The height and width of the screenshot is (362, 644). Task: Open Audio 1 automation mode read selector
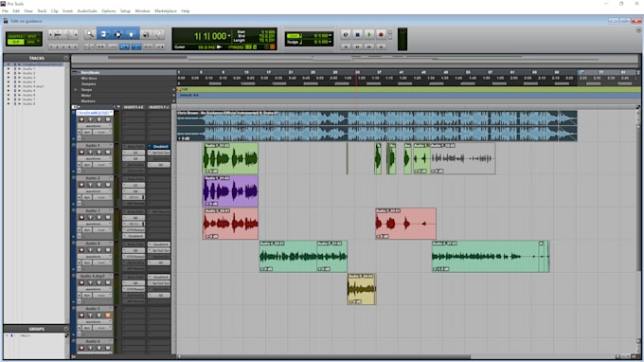point(102,165)
